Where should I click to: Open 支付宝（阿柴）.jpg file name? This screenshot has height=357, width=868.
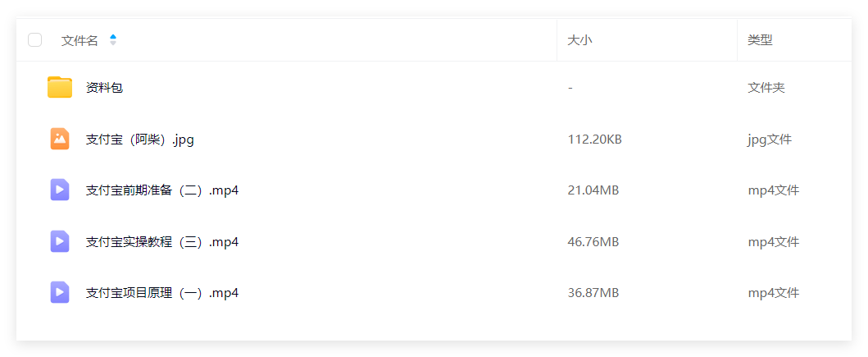(140, 140)
